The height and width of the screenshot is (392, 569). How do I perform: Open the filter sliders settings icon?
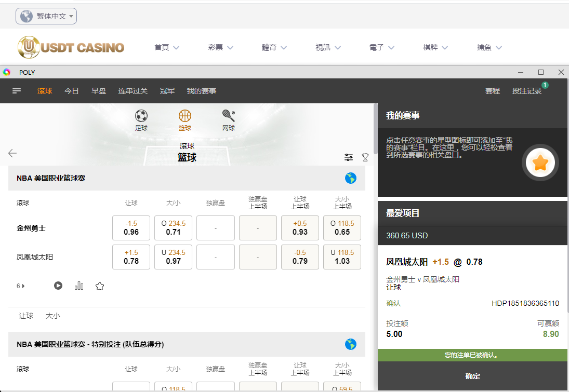348,157
